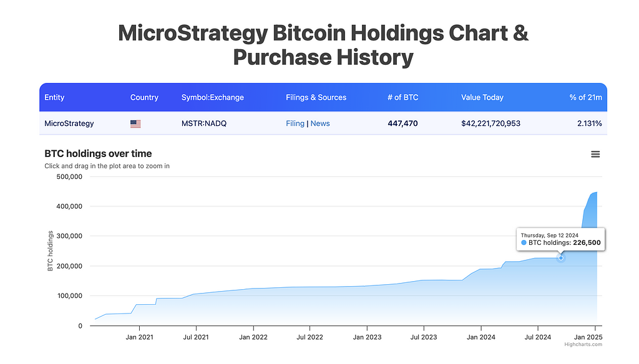The width and height of the screenshot is (639, 364).
Task: Select the Entity column header
Action: (54, 97)
